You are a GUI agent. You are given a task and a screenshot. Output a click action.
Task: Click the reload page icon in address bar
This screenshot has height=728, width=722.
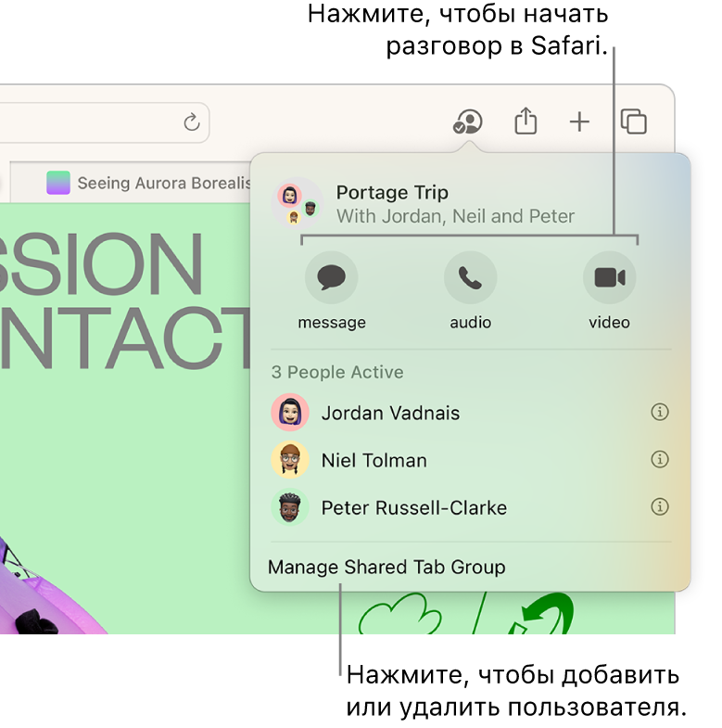tap(192, 122)
